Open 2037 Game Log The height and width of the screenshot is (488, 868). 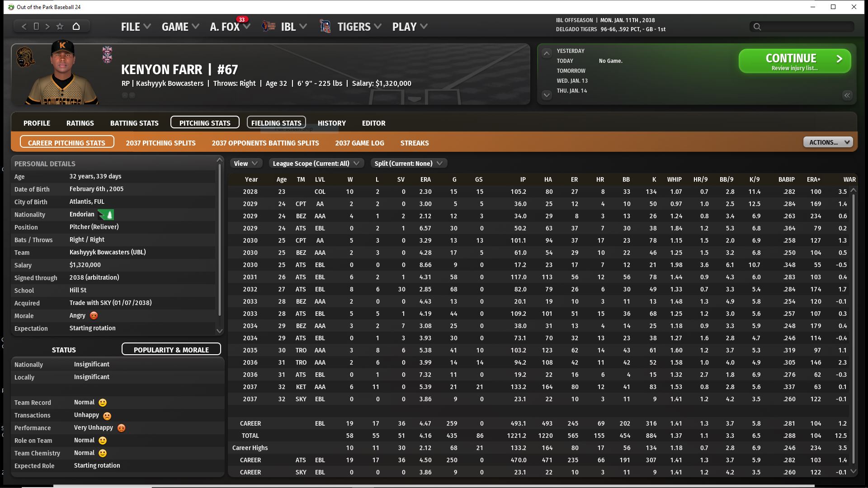[x=359, y=143]
